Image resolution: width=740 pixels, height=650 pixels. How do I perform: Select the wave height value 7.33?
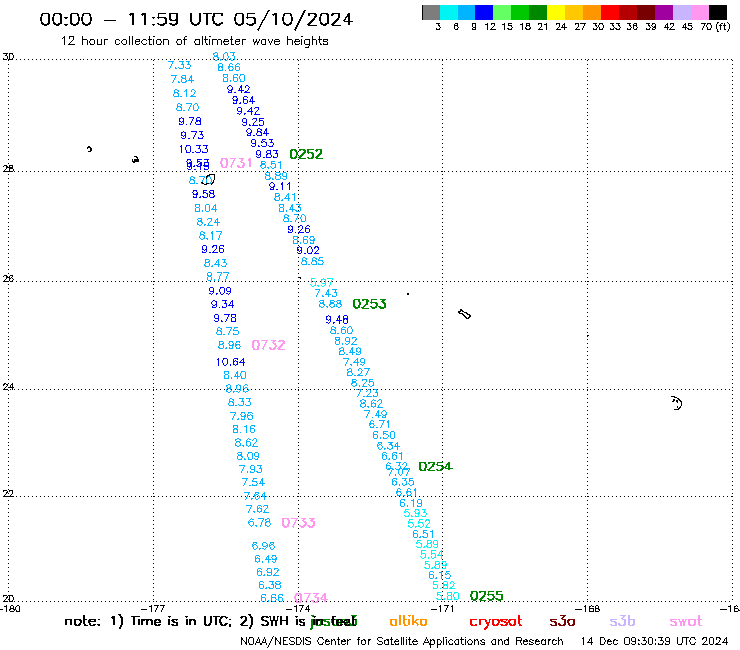(179, 66)
